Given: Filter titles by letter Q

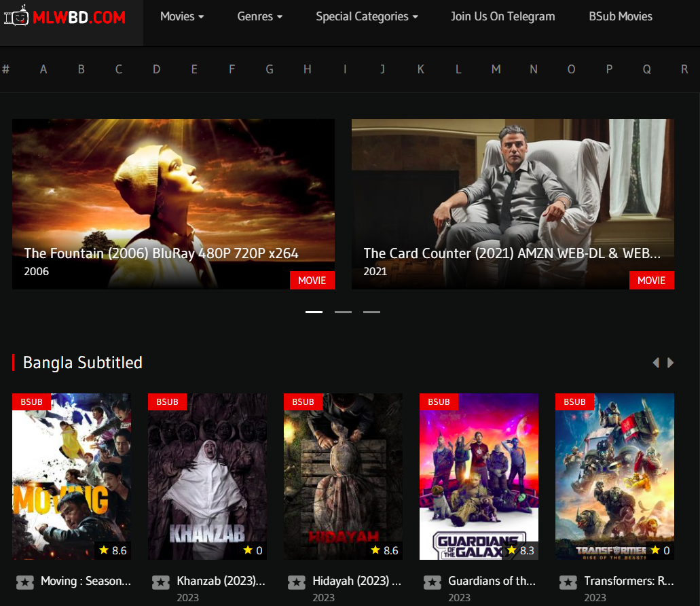Looking at the screenshot, I should pyautogui.click(x=647, y=69).
